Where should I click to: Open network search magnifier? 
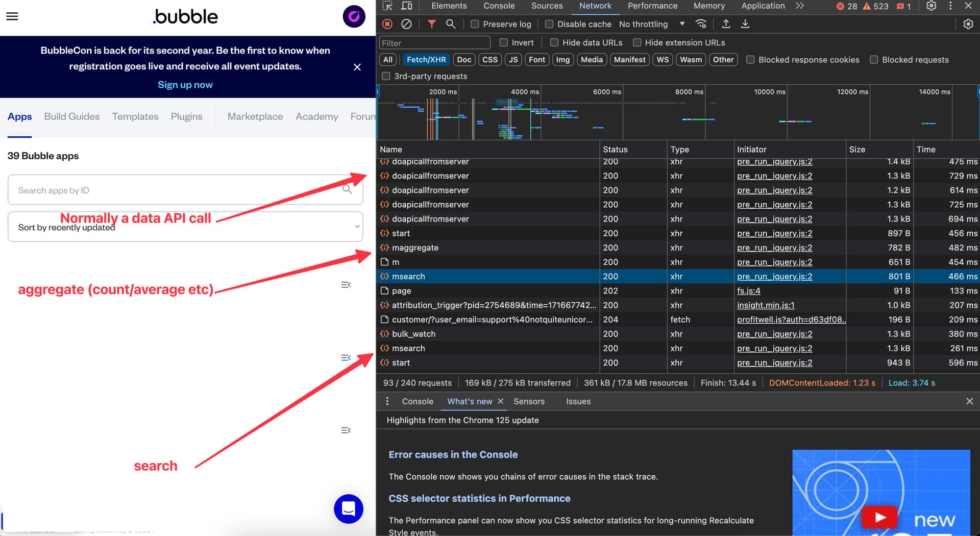(x=451, y=24)
